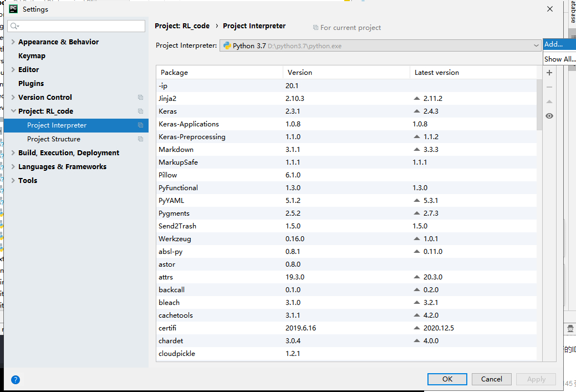Click the help question mark icon
The height and width of the screenshot is (392, 576).
[x=16, y=379]
